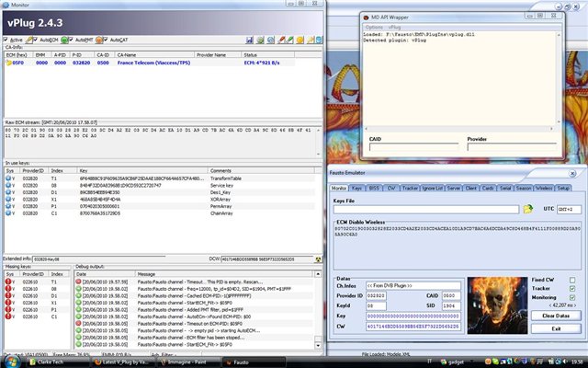
Task: Click the Message column header in Debug output
Action: tap(224, 274)
